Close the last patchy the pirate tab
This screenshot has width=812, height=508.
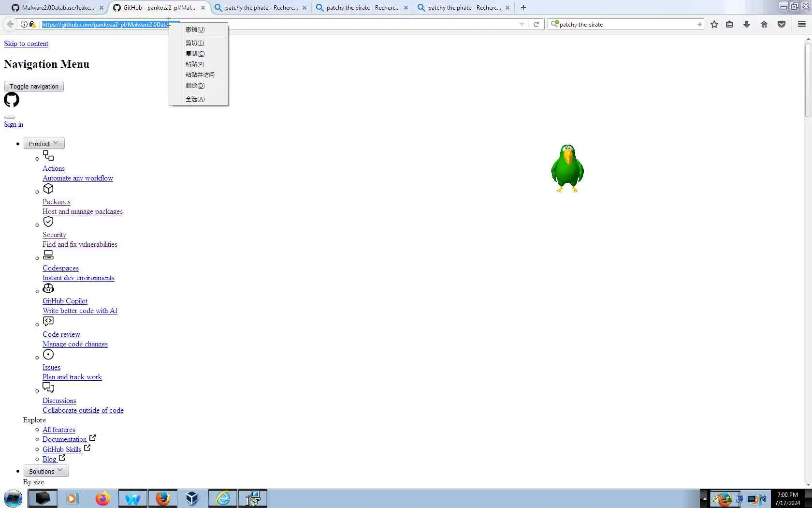(507, 8)
